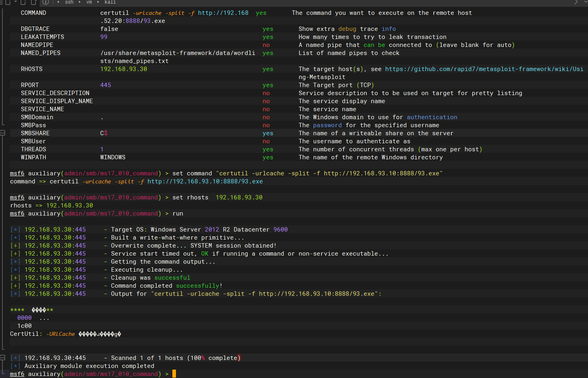The image size is (588, 378).
Task: Click the SERVICE_DESCRIPTION option name
Action: (55, 93)
